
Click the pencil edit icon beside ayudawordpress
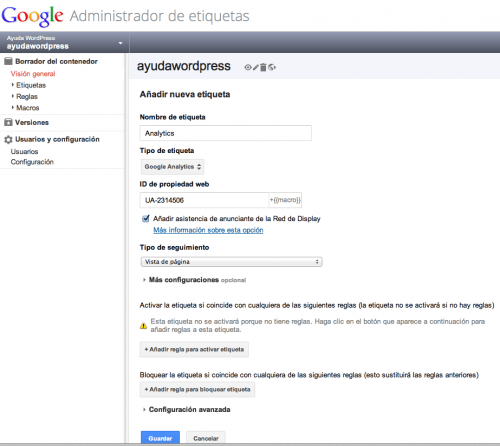pos(256,67)
